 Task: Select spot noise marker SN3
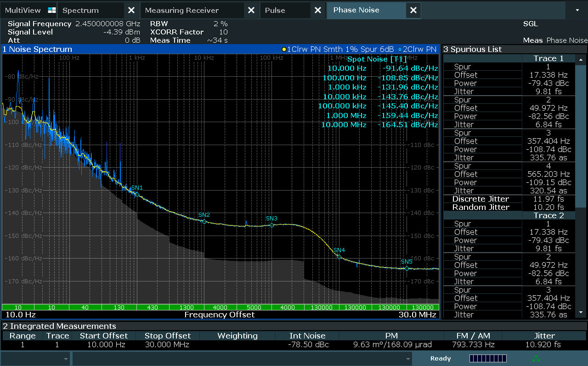(x=271, y=225)
